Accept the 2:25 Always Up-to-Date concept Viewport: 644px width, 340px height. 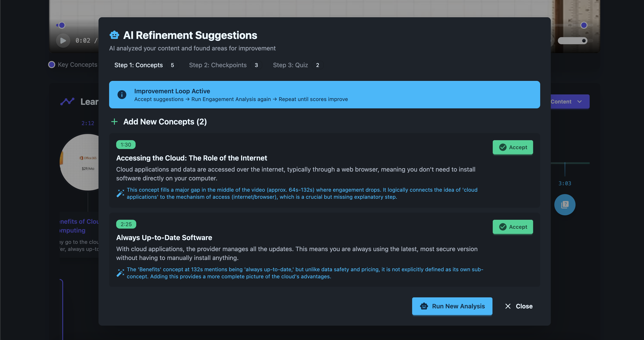(x=513, y=227)
